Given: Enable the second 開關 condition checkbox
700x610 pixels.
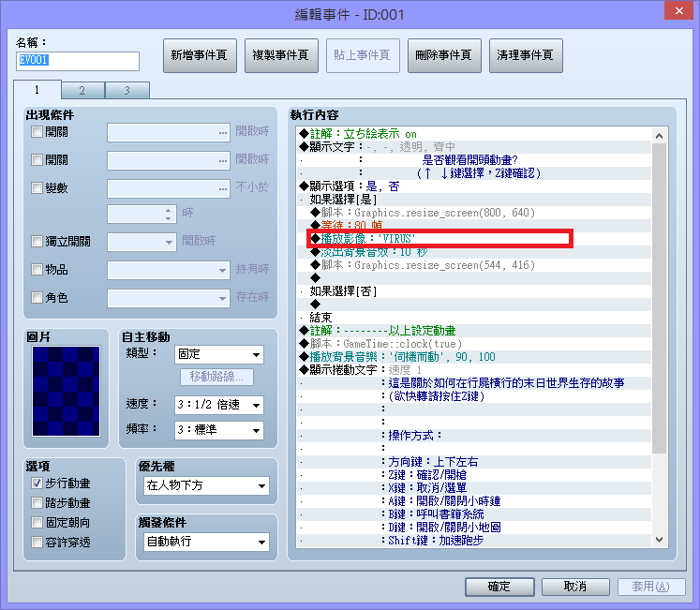Looking at the screenshot, I should pyautogui.click(x=37, y=160).
